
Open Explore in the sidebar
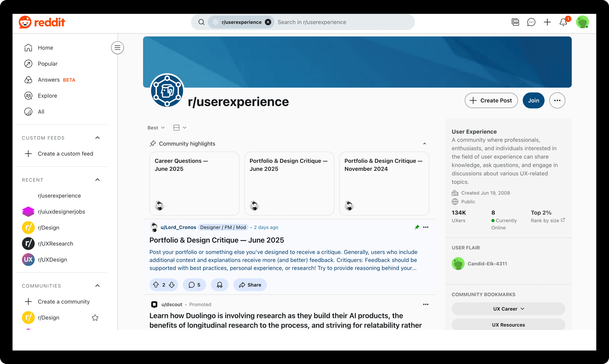click(x=62, y=96)
